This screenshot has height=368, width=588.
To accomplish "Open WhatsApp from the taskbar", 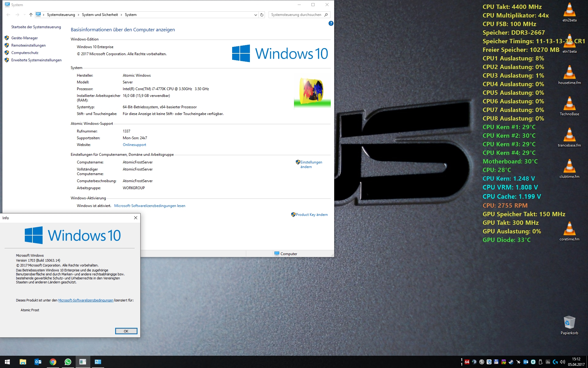I will pyautogui.click(x=68, y=362).
